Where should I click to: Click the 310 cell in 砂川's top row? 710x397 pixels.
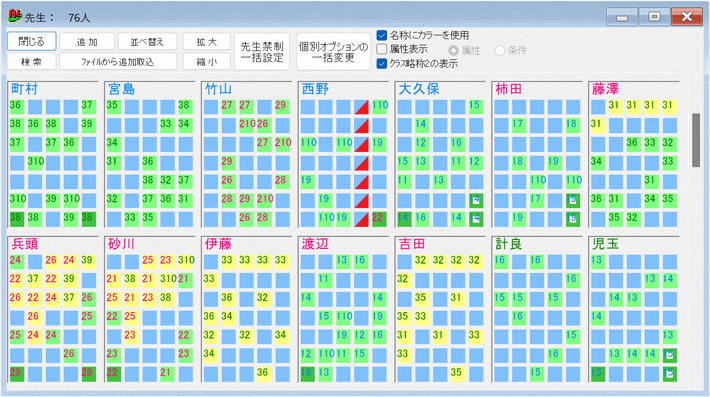click(x=186, y=262)
